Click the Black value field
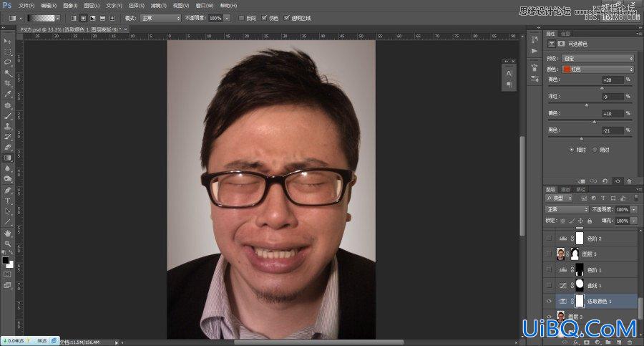Screen dimensions: 644x346 (613, 130)
